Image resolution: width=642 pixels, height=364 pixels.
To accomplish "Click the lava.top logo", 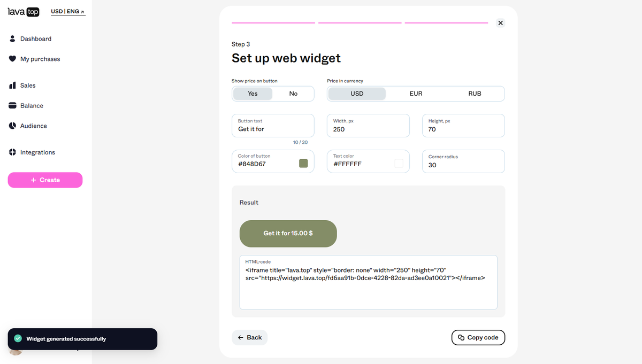I will click(24, 11).
